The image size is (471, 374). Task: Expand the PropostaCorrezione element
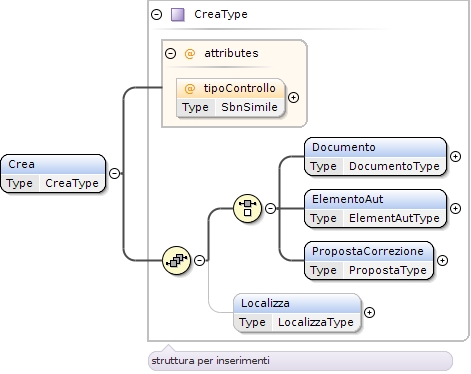pyautogui.click(x=442, y=260)
